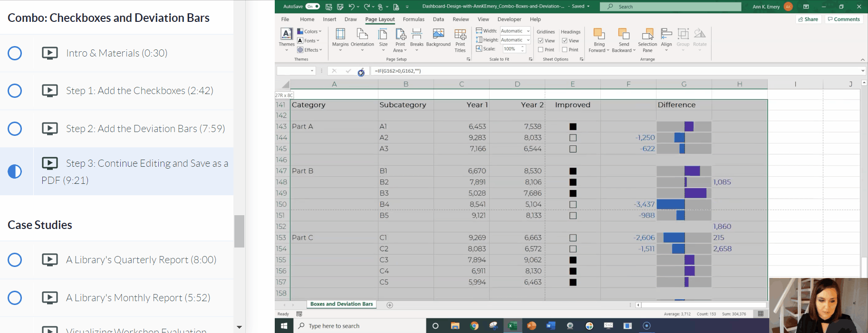Click the course sidebar scrollbar thumb
The height and width of the screenshot is (333, 868).
point(239,231)
